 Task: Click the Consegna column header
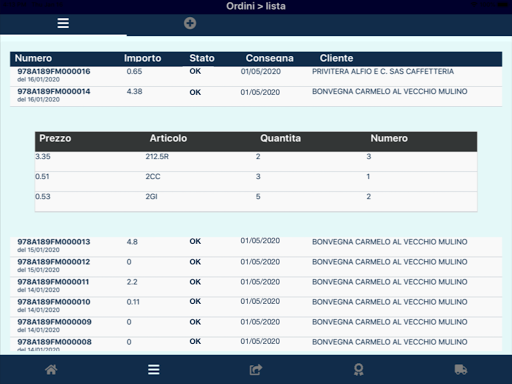(270, 58)
